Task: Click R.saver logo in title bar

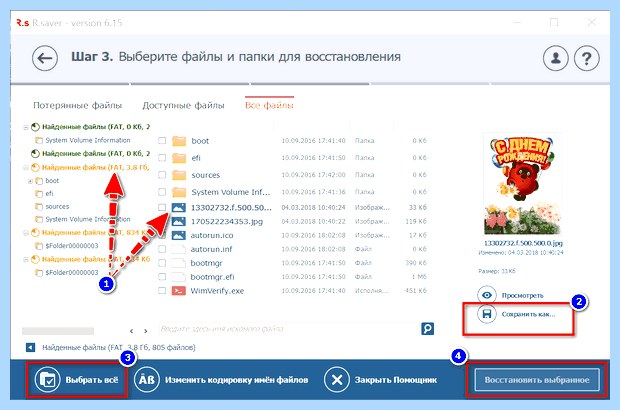Action: coord(23,23)
